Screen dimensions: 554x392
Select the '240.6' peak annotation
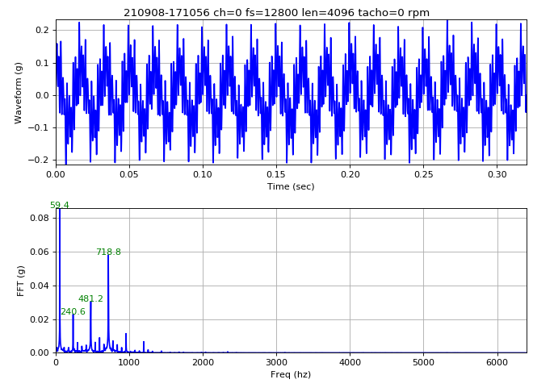pos(73,311)
